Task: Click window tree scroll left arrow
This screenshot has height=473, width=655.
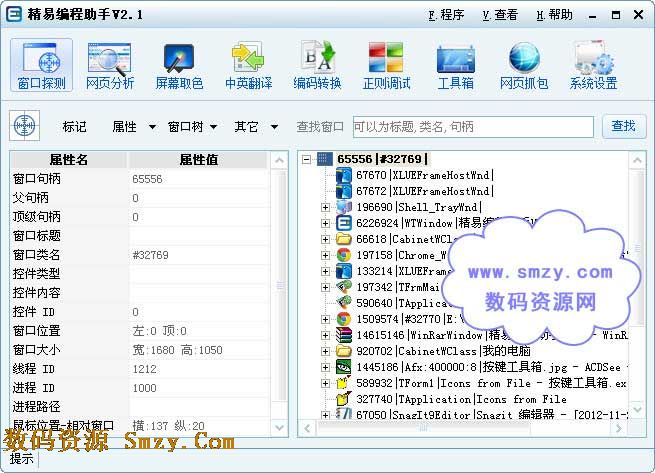Action: coord(307,429)
